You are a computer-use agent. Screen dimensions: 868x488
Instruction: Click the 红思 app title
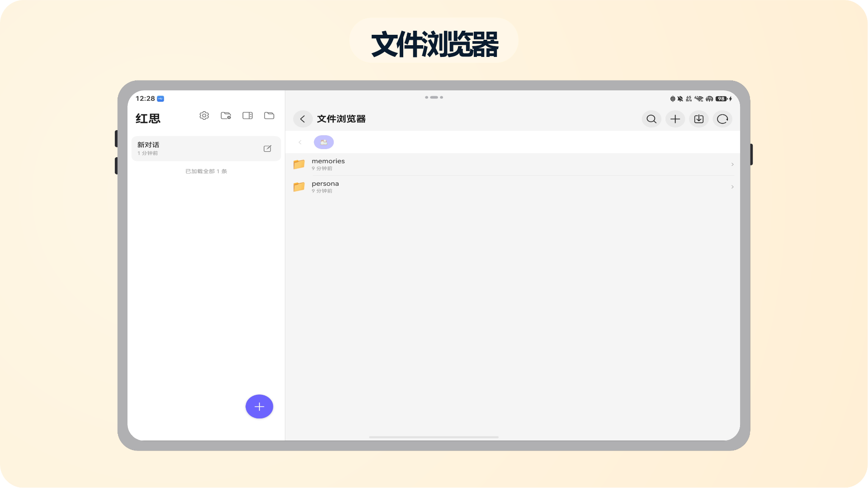[x=148, y=118]
